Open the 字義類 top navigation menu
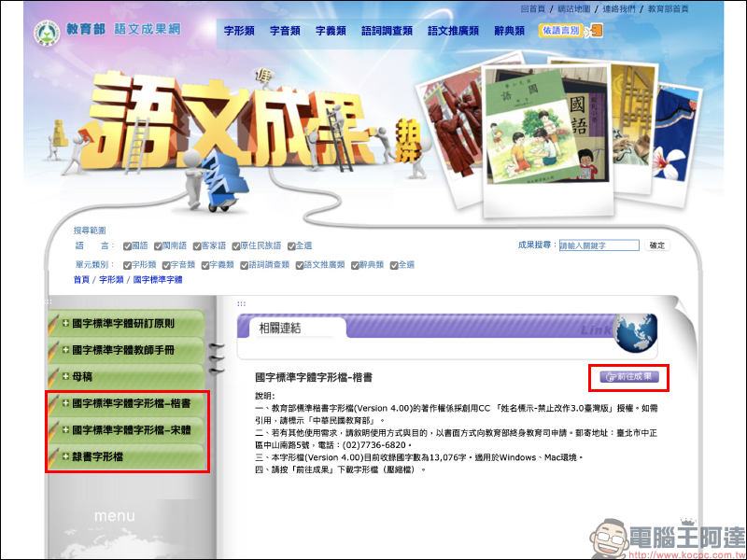 [331, 31]
